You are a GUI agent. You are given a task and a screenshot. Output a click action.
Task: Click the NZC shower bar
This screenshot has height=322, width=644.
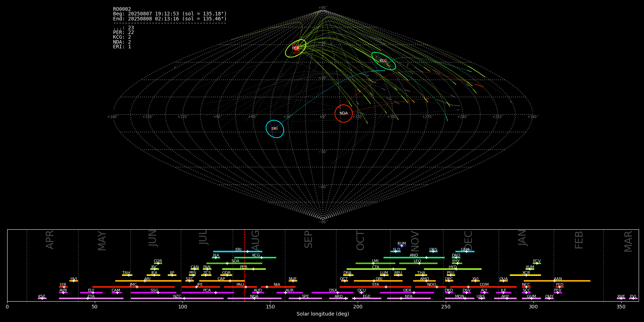point(177,298)
